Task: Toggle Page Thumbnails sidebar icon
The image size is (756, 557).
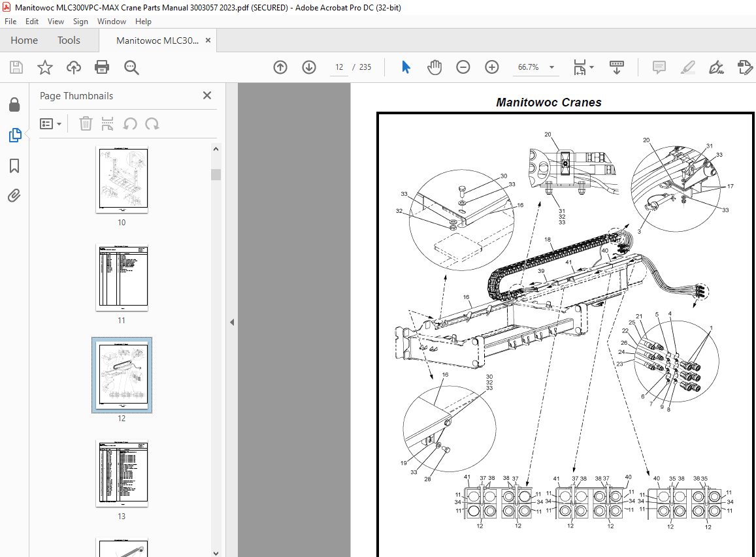Action: click(x=15, y=135)
